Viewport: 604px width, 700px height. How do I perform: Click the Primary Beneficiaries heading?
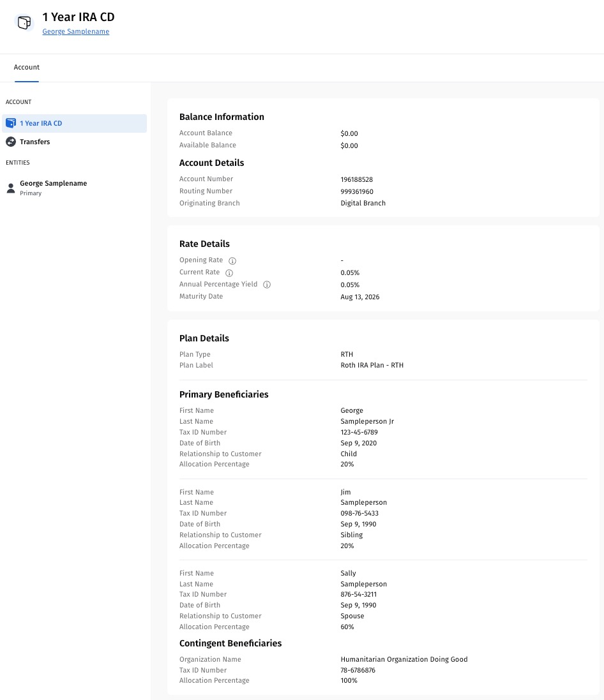tap(223, 394)
